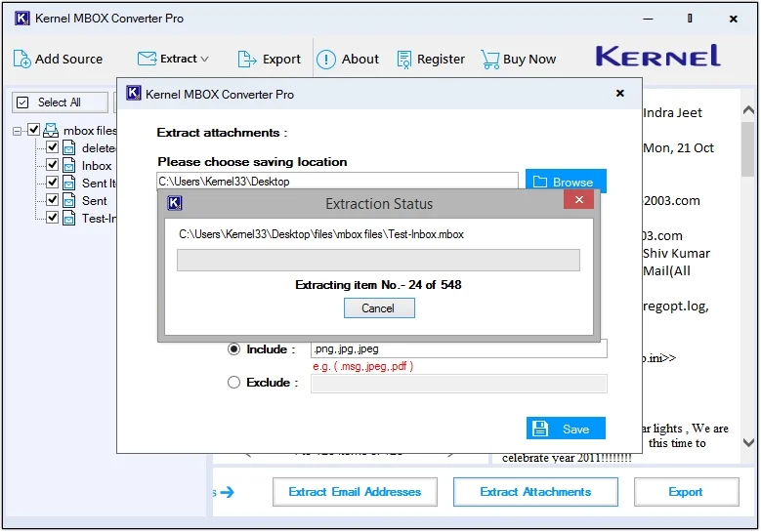Viewport: 761px width, 532px height.
Task: Uncheck the mbox files root checkbox
Action: coord(33,130)
